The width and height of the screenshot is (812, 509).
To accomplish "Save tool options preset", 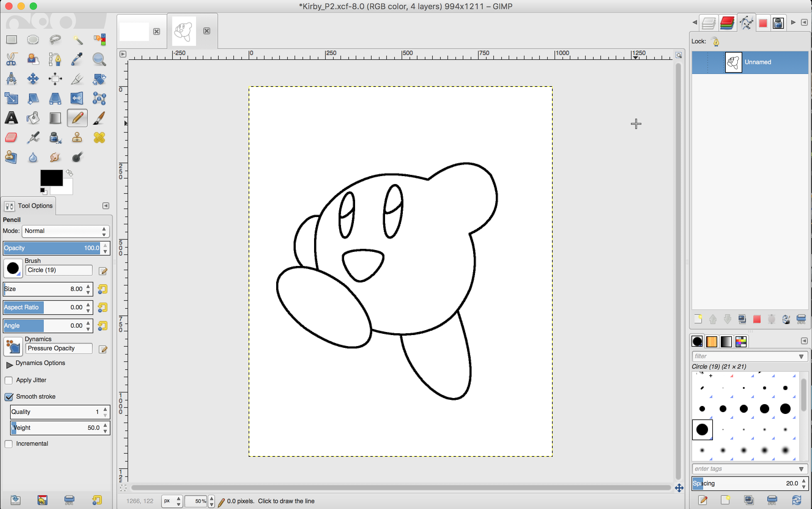I will (15, 500).
